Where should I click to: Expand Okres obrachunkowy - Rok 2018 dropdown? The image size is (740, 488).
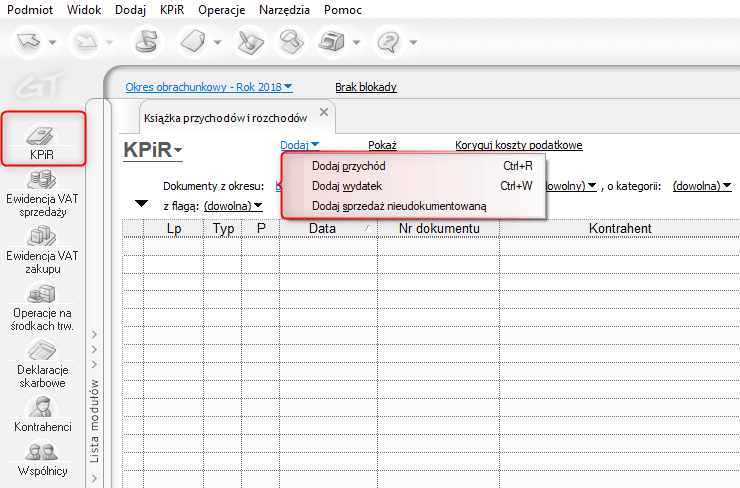tap(209, 87)
